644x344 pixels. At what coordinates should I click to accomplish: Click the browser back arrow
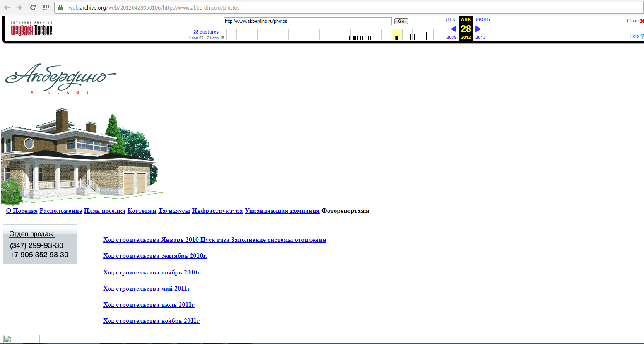pos(7,8)
